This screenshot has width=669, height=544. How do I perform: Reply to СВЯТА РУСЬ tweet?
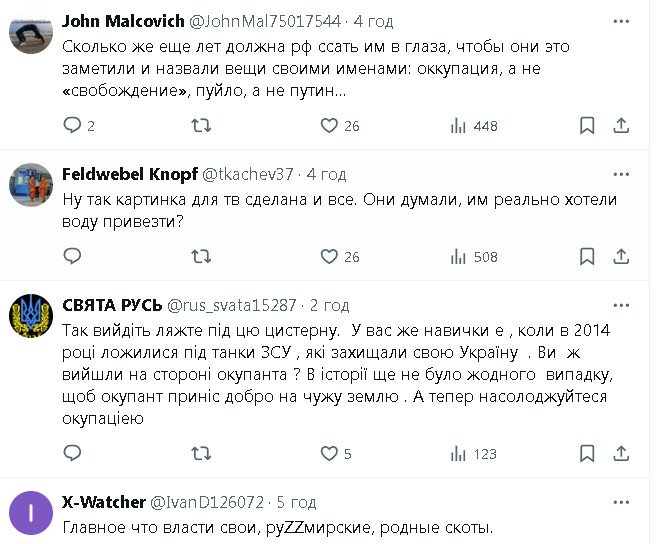tap(72, 454)
